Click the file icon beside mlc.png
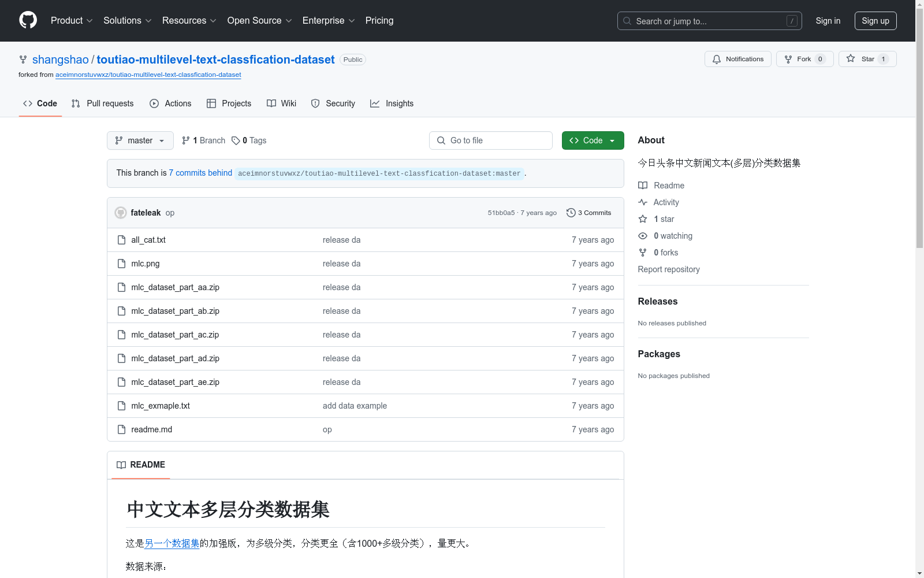 click(x=121, y=264)
